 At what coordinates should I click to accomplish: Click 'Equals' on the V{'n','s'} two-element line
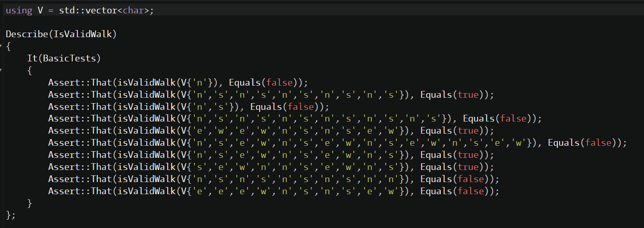[266, 107]
